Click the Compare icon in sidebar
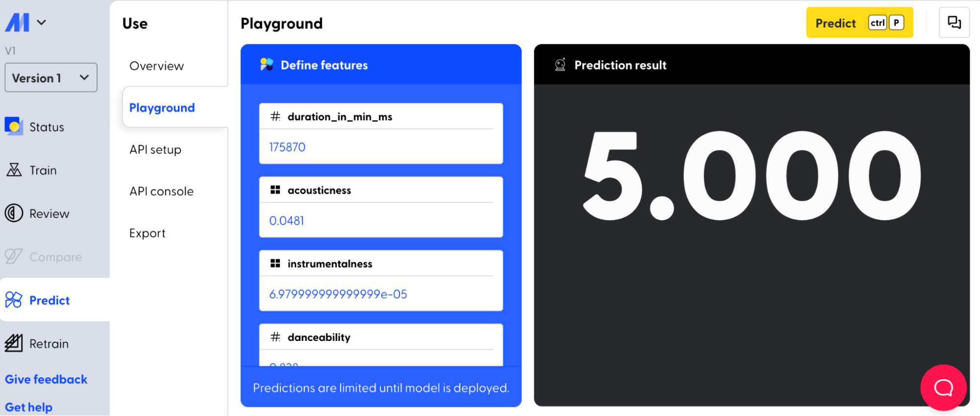The height and width of the screenshot is (416, 980). (14, 256)
